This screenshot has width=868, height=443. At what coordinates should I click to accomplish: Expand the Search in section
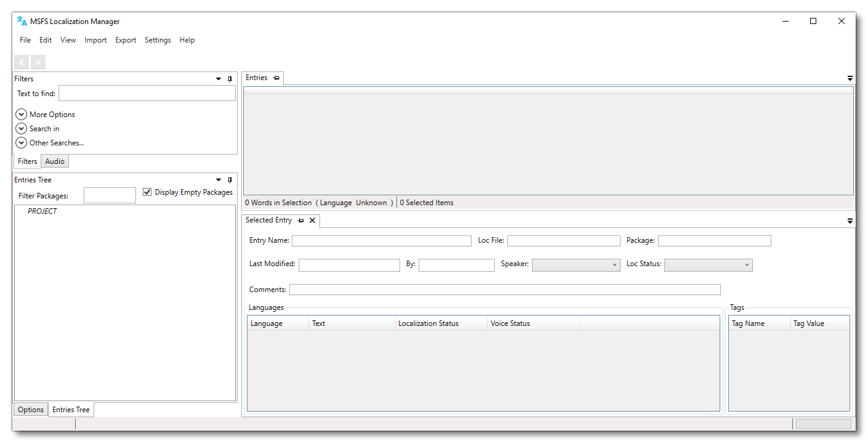(x=22, y=128)
